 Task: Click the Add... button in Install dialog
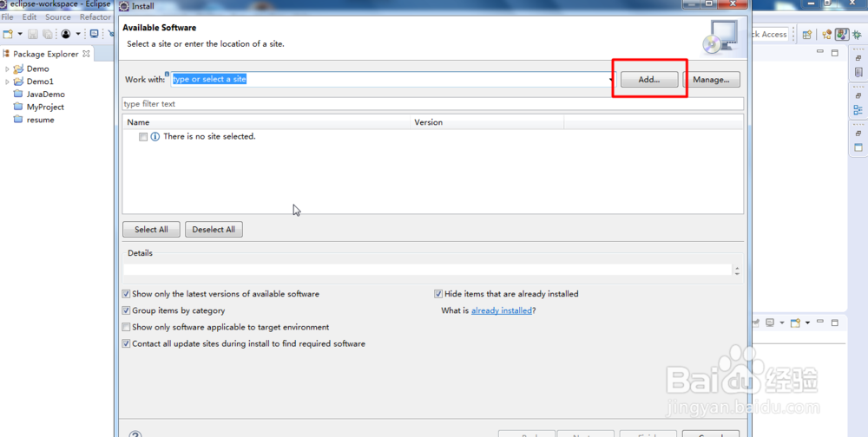(x=648, y=80)
